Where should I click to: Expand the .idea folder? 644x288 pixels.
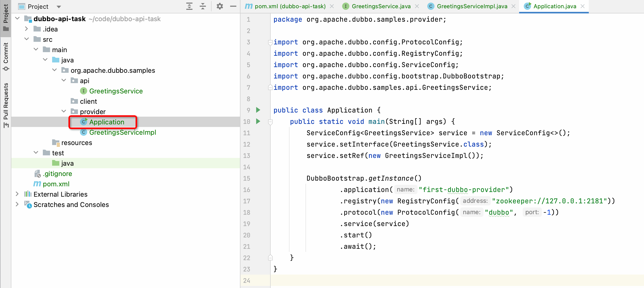[26, 29]
